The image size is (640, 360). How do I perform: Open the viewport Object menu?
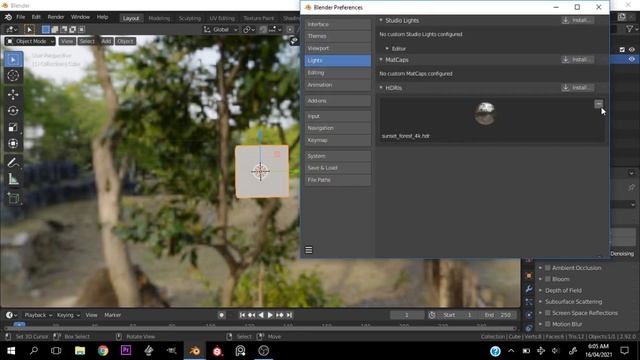pos(125,41)
